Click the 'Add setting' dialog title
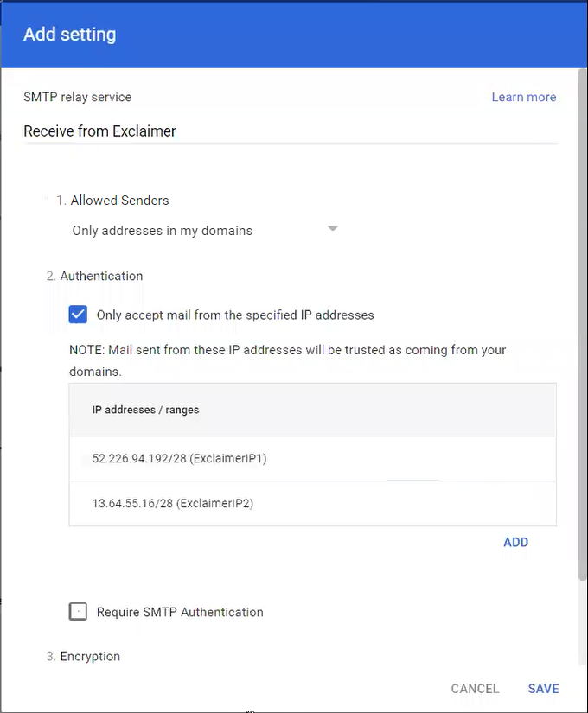 click(70, 35)
